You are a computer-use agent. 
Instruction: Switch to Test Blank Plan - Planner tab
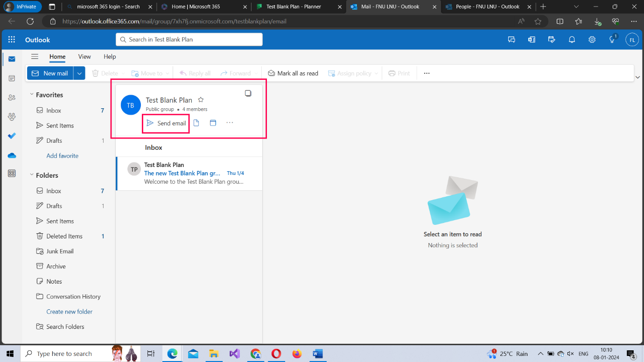tap(298, 7)
